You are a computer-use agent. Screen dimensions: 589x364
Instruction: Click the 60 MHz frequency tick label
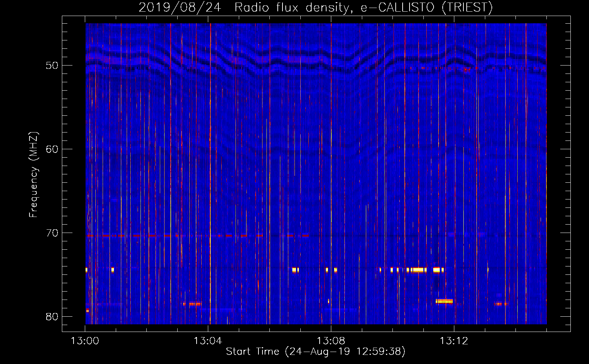(x=52, y=149)
